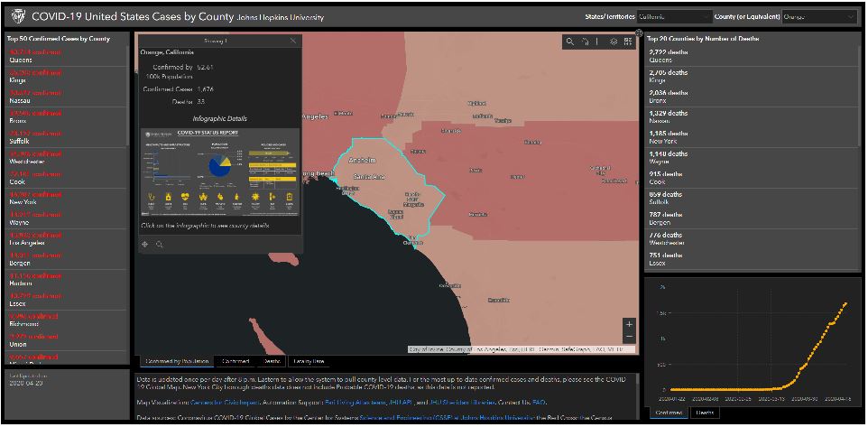Click the map panel expand icon
Viewport: 868px width, 427px height.
pyautogui.click(x=639, y=32)
